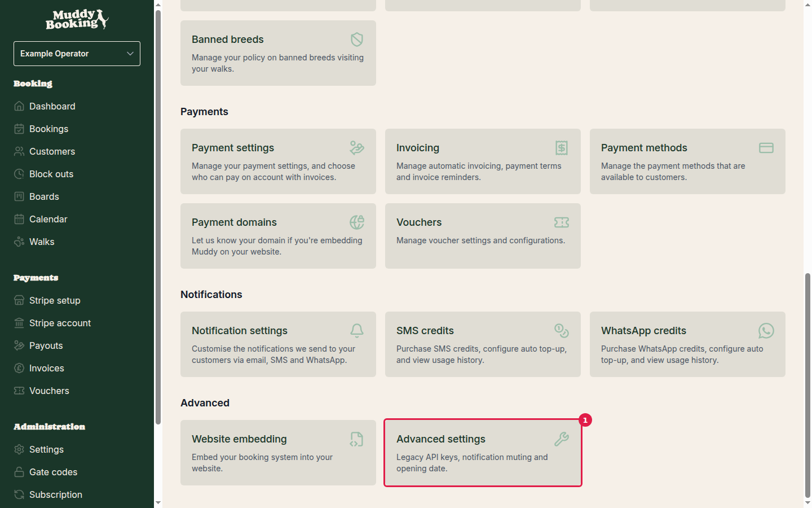The height and width of the screenshot is (508, 812).
Task: Click the WhatsApp icon on WhatsApp credits card
Action: coord(766,331)
